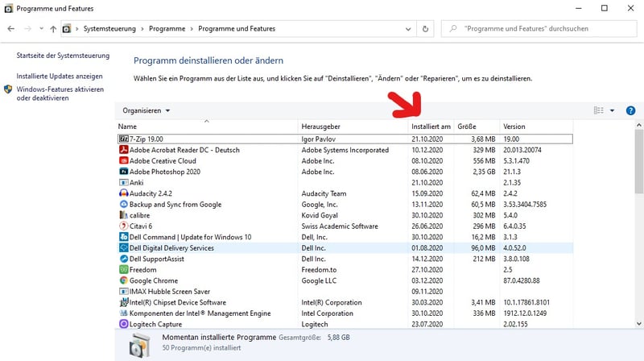Click Systemsteuerung in the breadcrumb path
This screenshot has width=644, height=361.
point(109,29)
